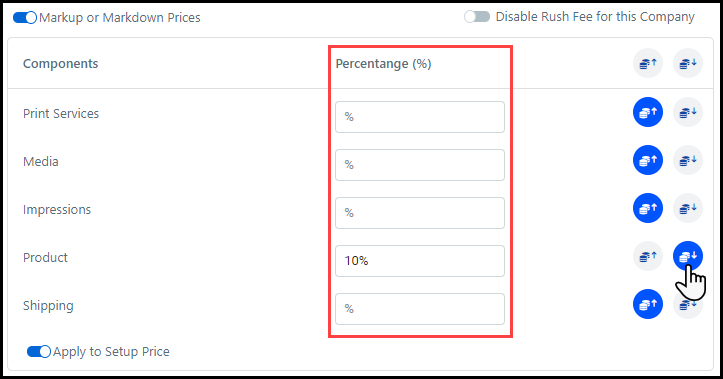Screen dimensions: 723x379
Task: Click the Media percentage input box
Action: click(420, 165)
